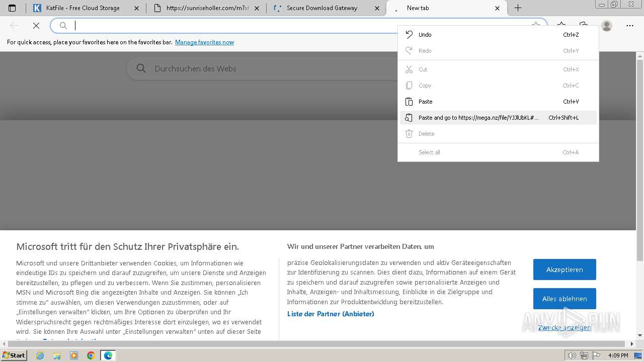Open the Windows Start button
The height and width of the screenshot is (362, 644).
tap(14, 355)
